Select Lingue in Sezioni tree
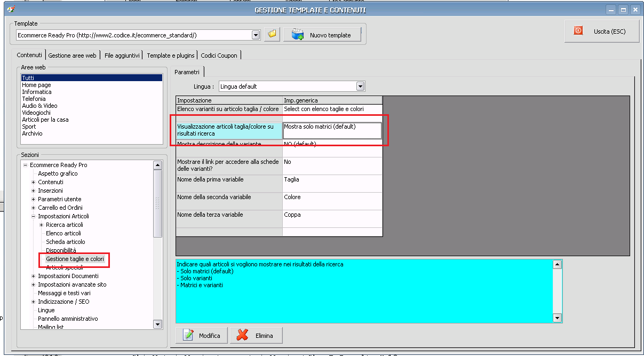Viewport: 644px width, 356px height. 46,310
